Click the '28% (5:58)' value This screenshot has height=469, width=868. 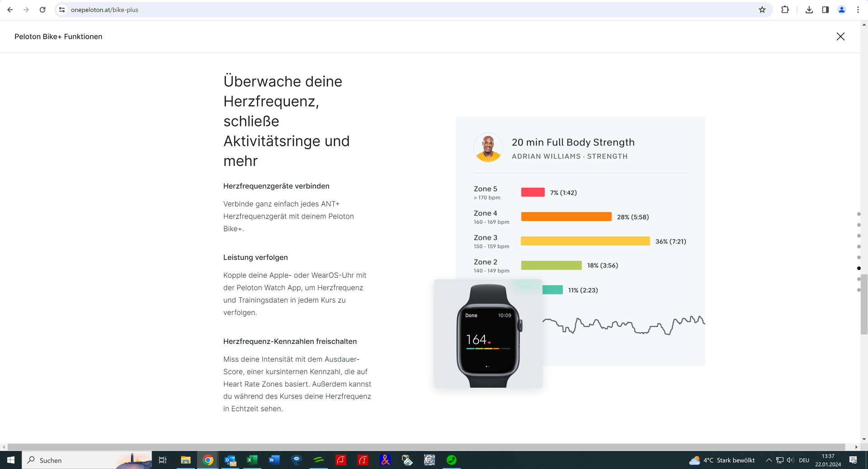point(633,217)
